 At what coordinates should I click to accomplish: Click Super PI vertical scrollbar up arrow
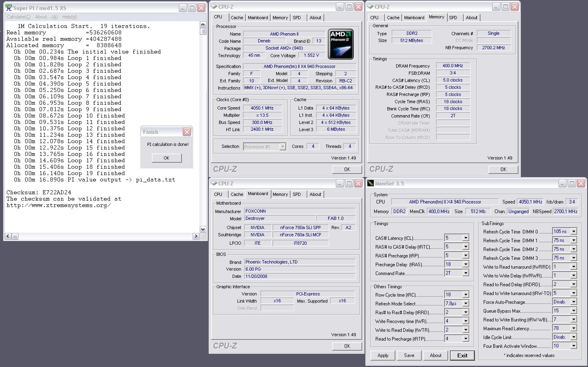click(x=203, y=25)
